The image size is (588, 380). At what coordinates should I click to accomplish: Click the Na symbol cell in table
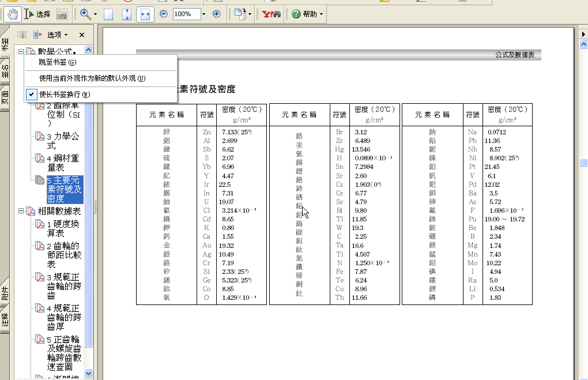(x=472, y=132)
